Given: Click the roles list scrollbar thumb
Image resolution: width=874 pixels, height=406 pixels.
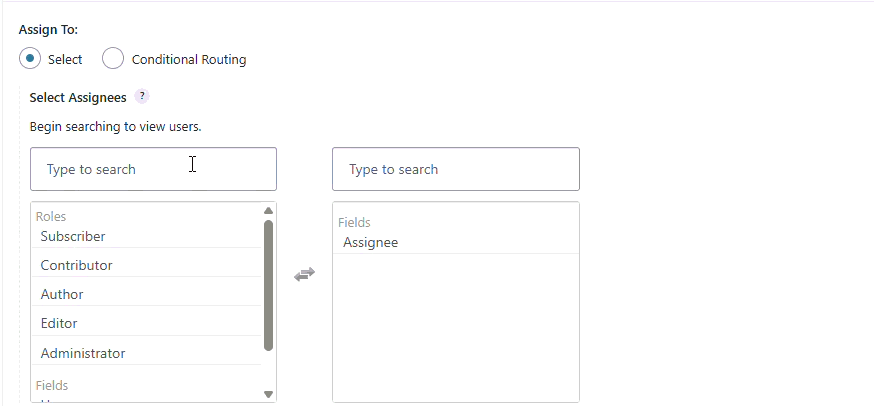Looking at the screenshot, I should [x=268, y=285].
